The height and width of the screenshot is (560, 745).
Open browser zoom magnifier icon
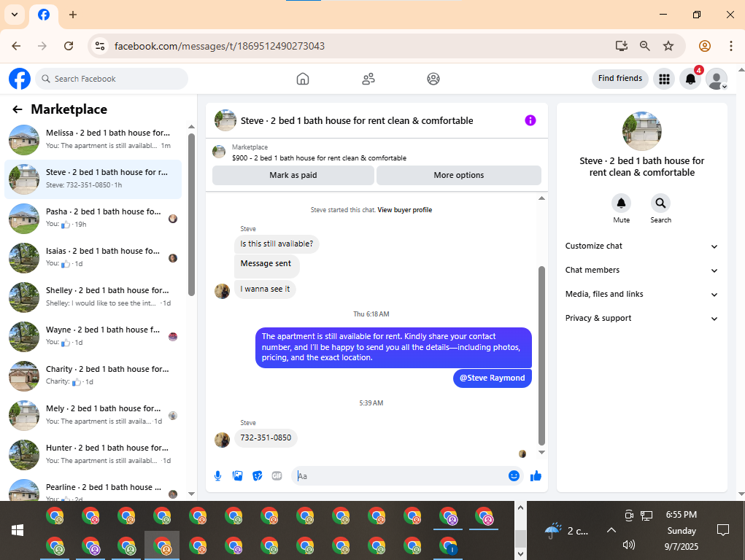645,46
